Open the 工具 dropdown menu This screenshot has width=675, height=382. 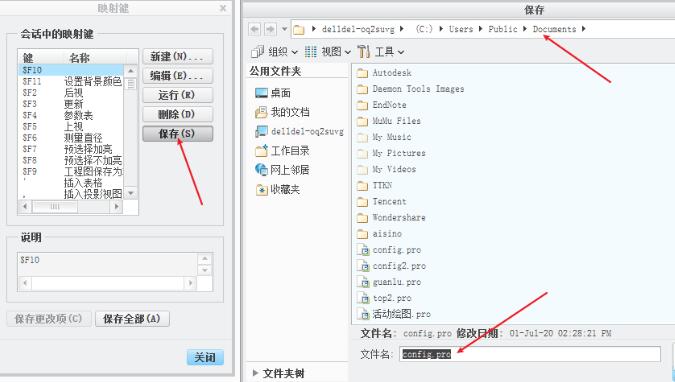pyautogui.click(x=381, y=52)
